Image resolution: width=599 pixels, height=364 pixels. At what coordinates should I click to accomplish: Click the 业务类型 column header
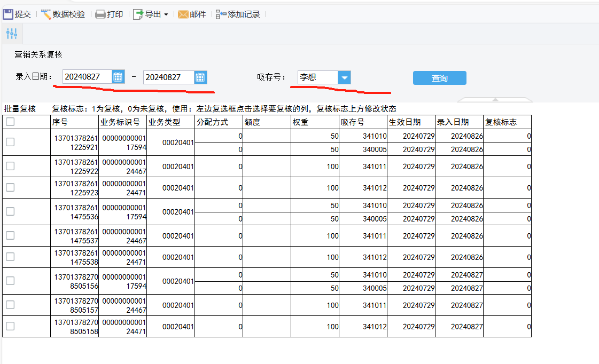tap(171, 122)
